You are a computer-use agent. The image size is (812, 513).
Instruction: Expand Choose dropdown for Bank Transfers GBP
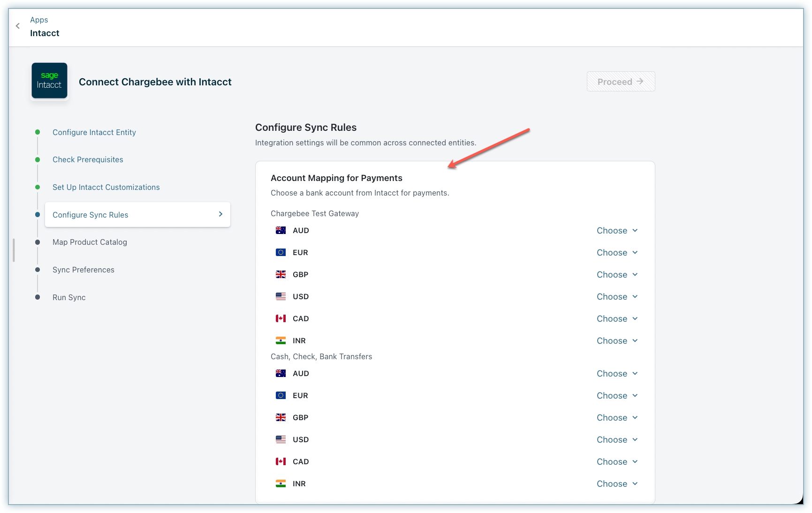(x=617, y=417)
